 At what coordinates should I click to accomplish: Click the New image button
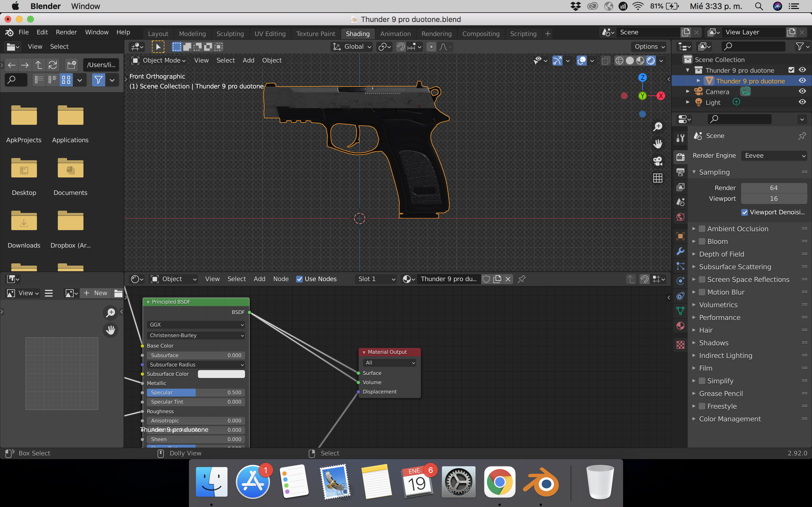click(96, 293)
